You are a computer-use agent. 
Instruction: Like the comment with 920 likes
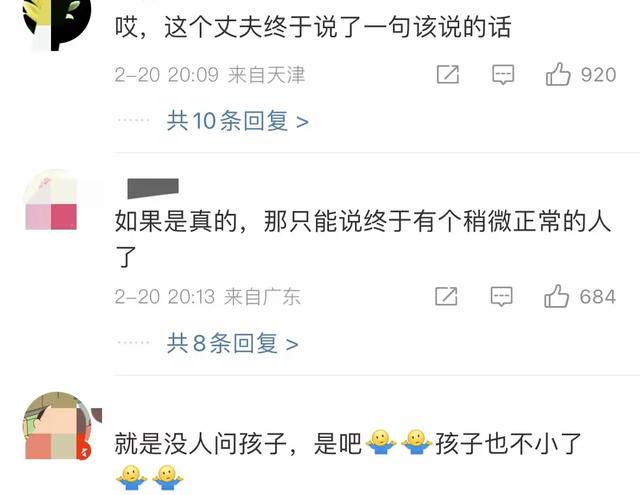point(558,74)
